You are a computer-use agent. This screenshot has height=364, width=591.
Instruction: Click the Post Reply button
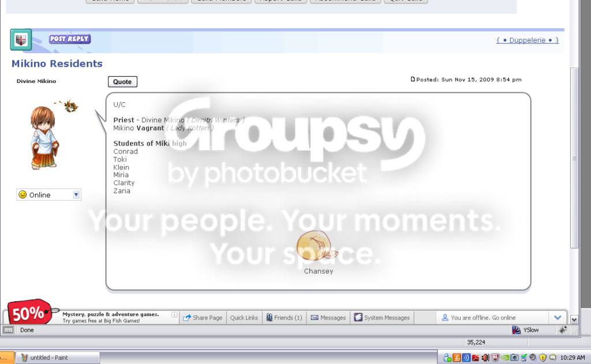[70, 39]
